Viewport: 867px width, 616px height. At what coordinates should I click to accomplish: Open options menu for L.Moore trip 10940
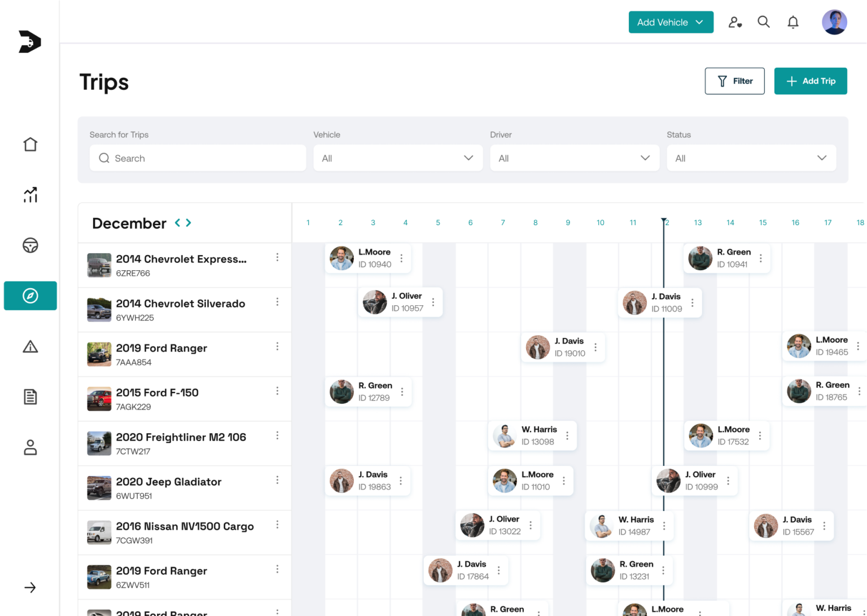click(x=401, y=258)
